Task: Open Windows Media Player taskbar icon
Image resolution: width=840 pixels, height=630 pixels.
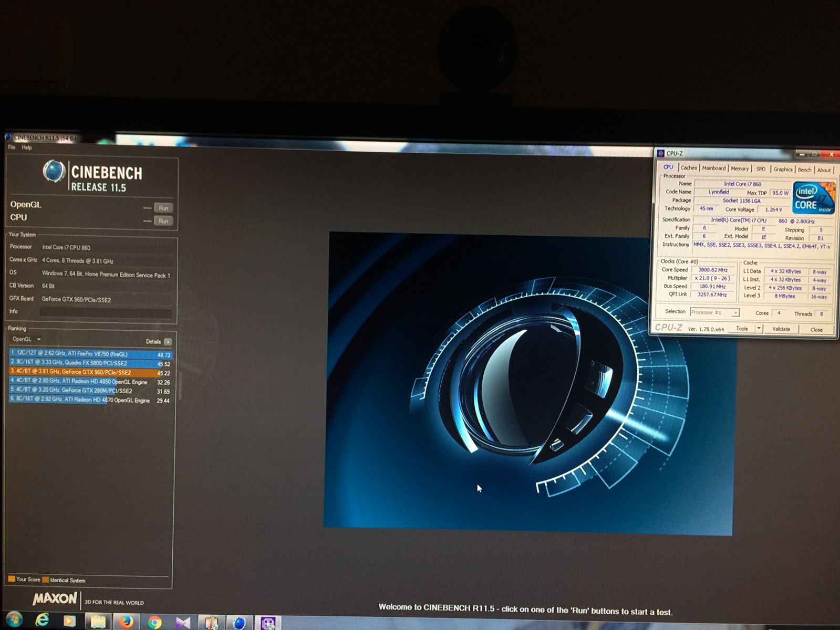Action: 69,621
